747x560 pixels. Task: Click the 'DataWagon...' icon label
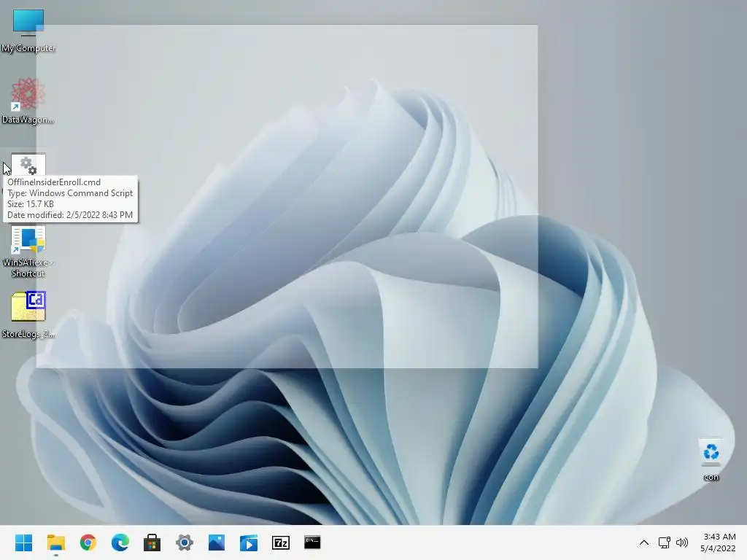28,120
